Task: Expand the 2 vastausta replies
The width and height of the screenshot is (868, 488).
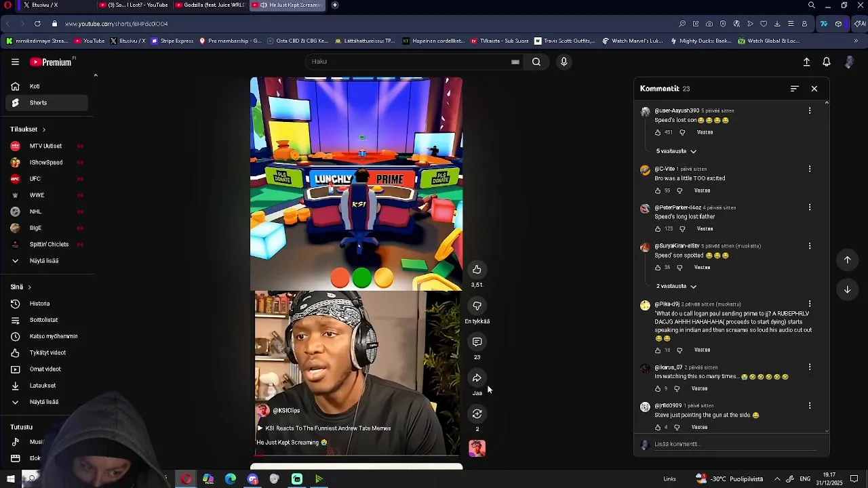Action: click(x=676, y=286)
